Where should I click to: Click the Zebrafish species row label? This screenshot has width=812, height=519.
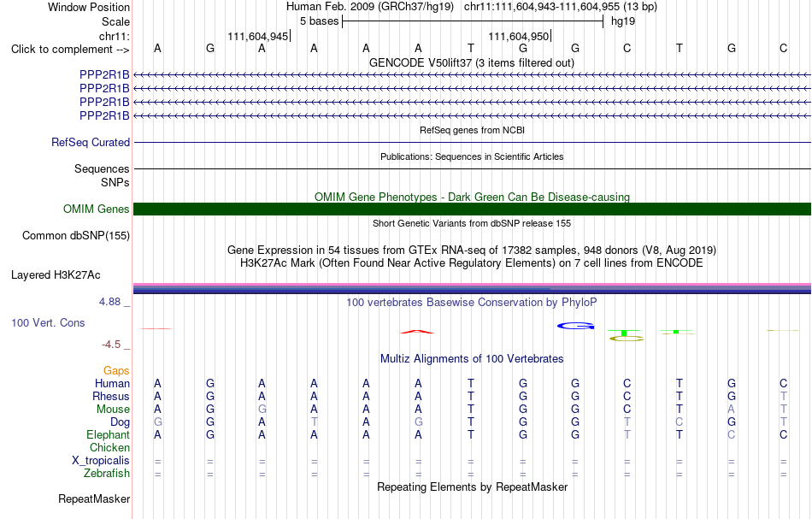coord(107,473)
